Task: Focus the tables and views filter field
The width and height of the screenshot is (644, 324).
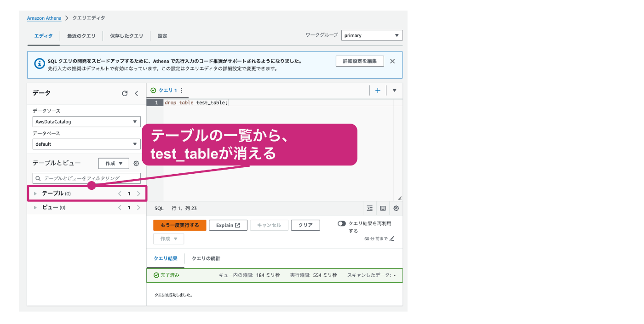Action: coord(86,178)
